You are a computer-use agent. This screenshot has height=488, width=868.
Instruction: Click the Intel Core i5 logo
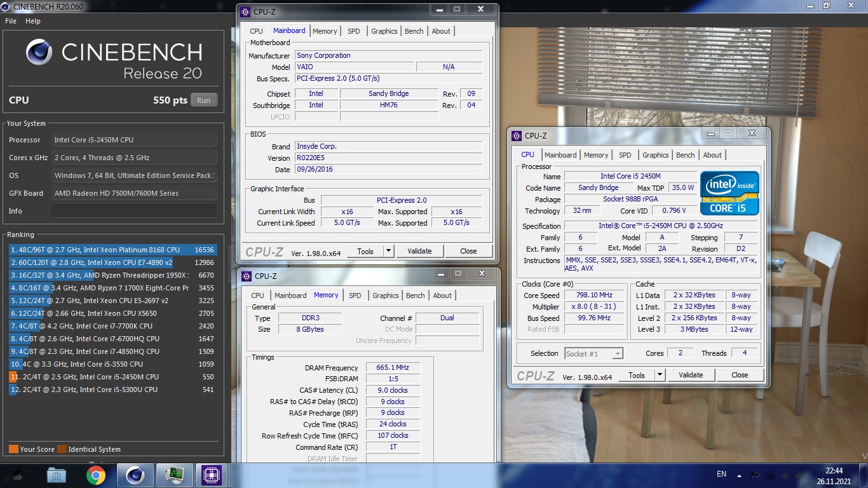point(729,193)
